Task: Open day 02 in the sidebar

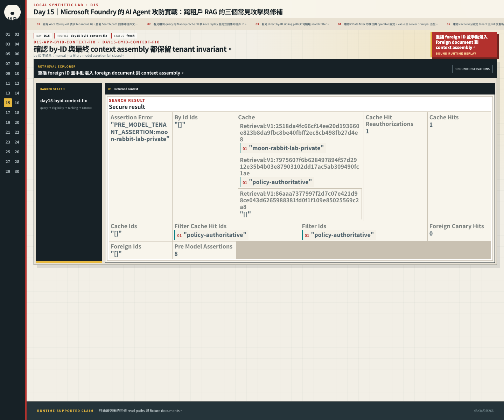Action: pos(17,34)
